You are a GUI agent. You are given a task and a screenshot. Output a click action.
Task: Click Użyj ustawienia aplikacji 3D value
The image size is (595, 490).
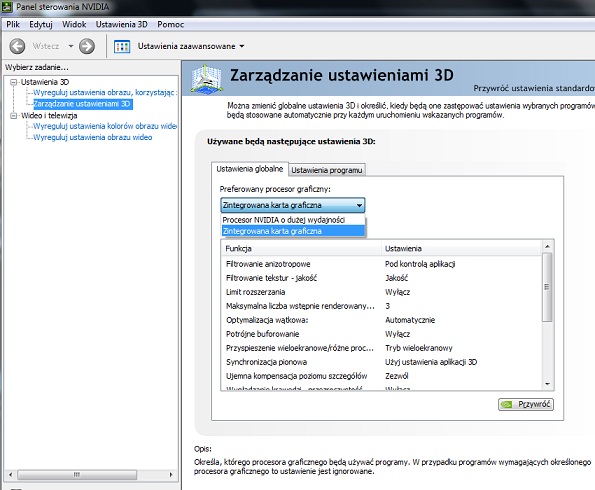pos(431,362)
